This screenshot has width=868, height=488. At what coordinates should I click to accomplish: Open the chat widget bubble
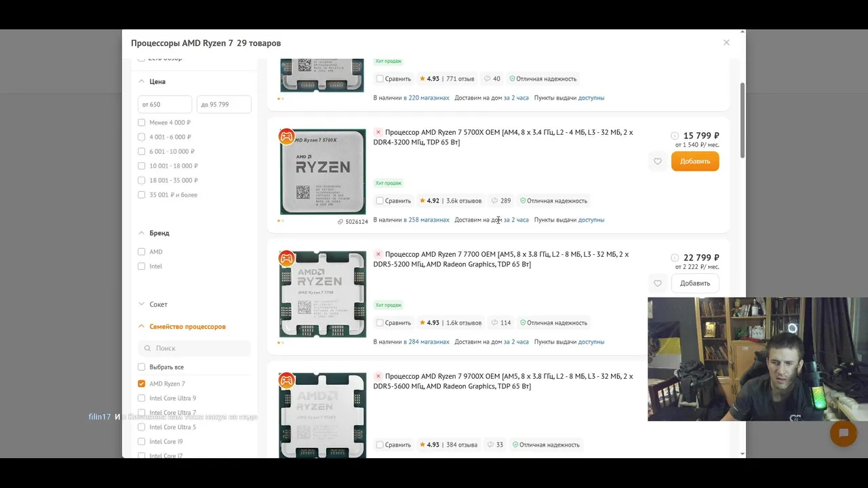(844, 432)
